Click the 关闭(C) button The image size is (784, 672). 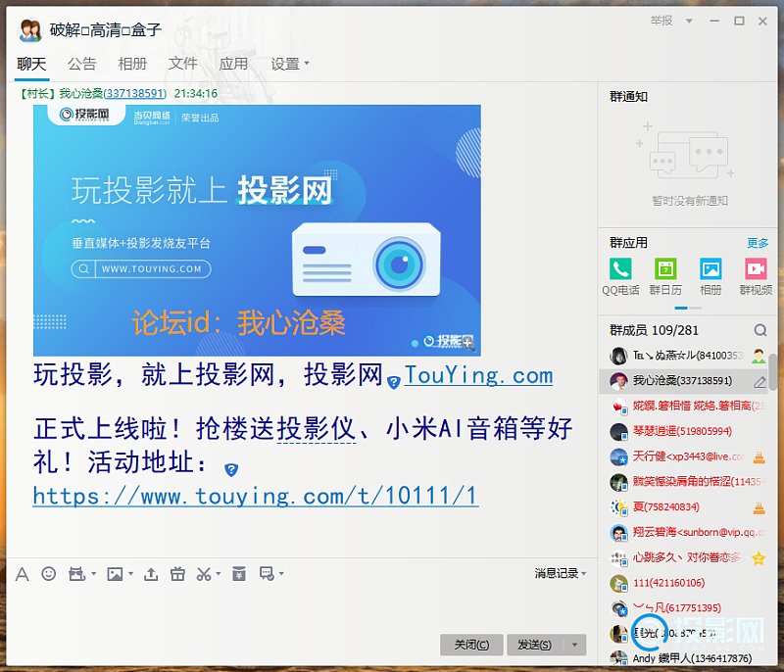click(471, 645)
